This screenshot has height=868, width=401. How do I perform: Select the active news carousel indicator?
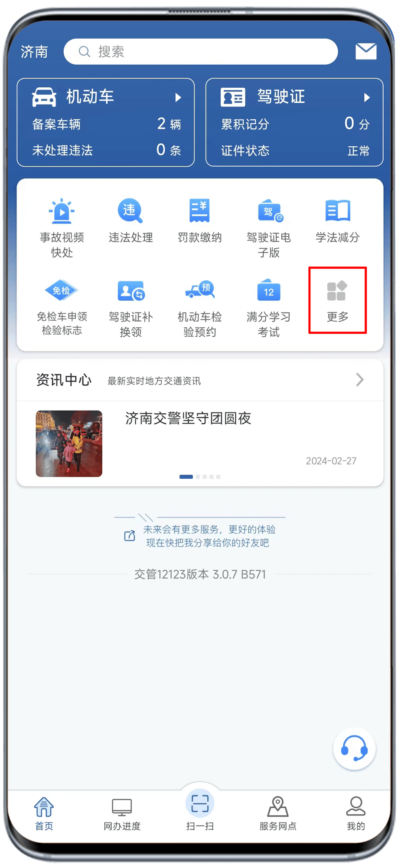coord(186,477)
